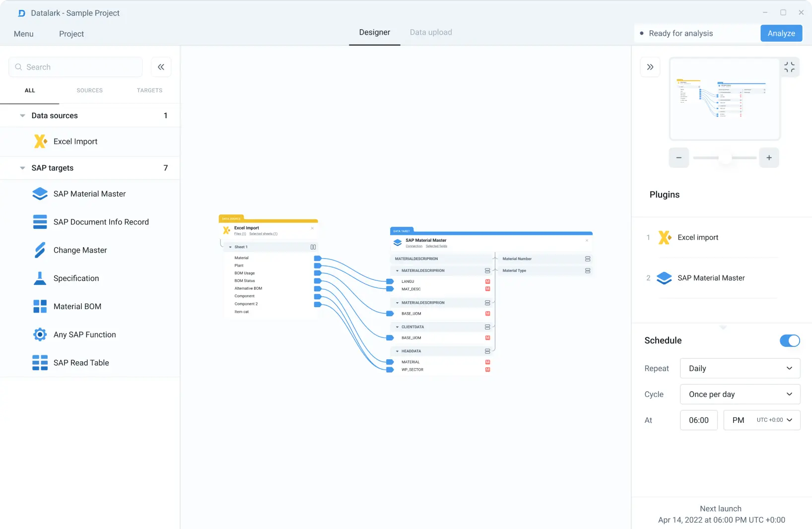The image size is (812, 529).
Task: Click the output connector of BOM Status field
Action: point(318,281)
